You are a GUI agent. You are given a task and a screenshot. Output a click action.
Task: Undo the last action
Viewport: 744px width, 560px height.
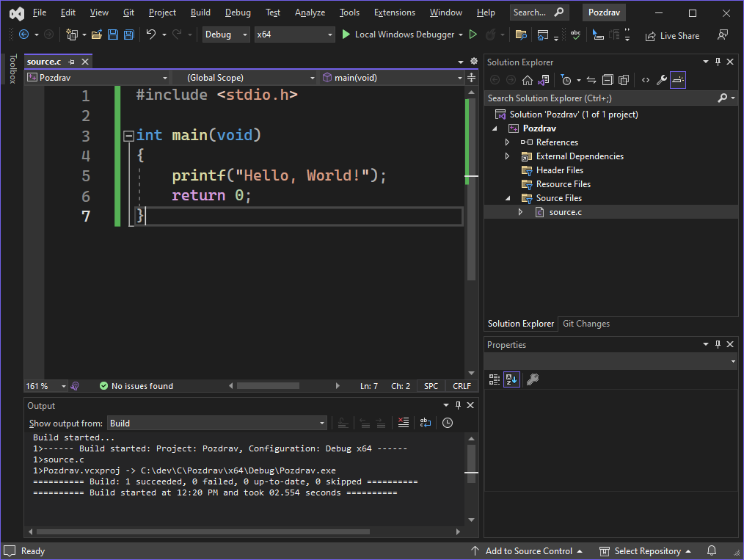pyautogui.click(x=151, y=34)
